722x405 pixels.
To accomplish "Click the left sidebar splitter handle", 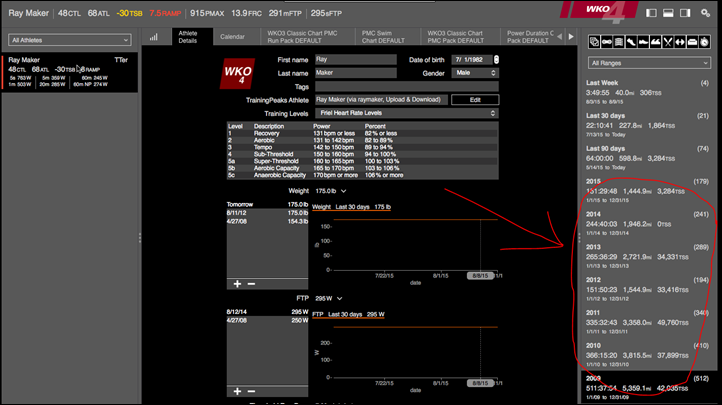I will click(x=140, y=238).
